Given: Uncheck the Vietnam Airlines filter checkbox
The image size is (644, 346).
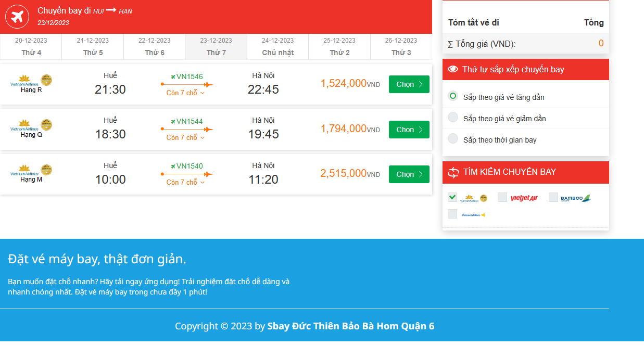Looking at the screenshot, I should pos(452,197).
